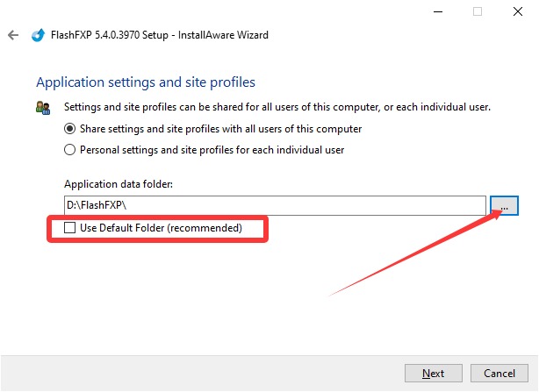The width and height of the screenshot is (539, 392).
Task: Click the 'Share settings and site profiles' label text
Action: [x=220, y=129]
